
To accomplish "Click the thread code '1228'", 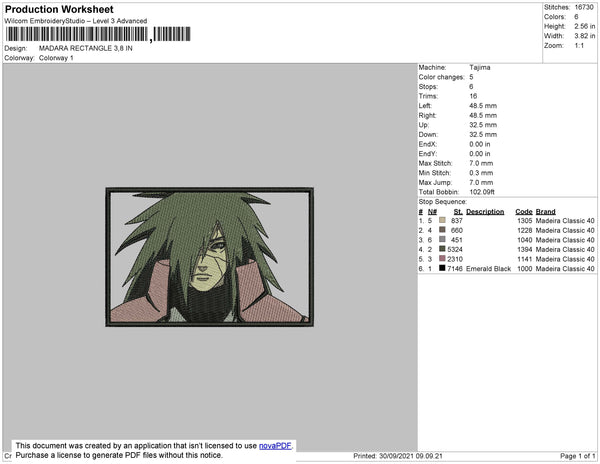I will point(525,230).
